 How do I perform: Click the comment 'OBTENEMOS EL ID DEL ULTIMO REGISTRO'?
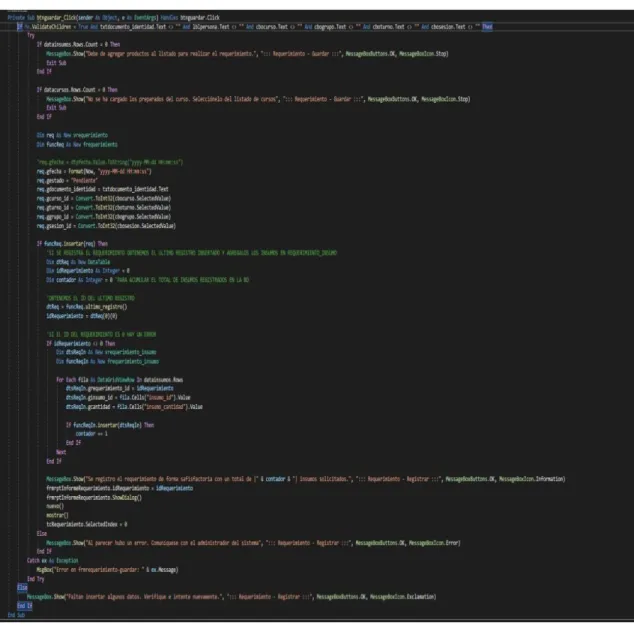[91, 298]
